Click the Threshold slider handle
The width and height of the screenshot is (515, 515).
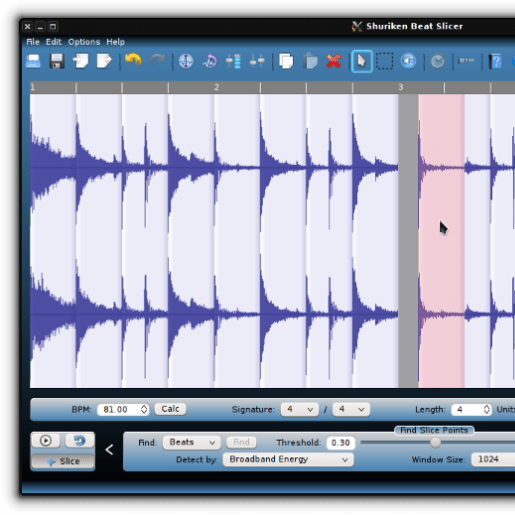pyautogui.click(x=435, y=442)
